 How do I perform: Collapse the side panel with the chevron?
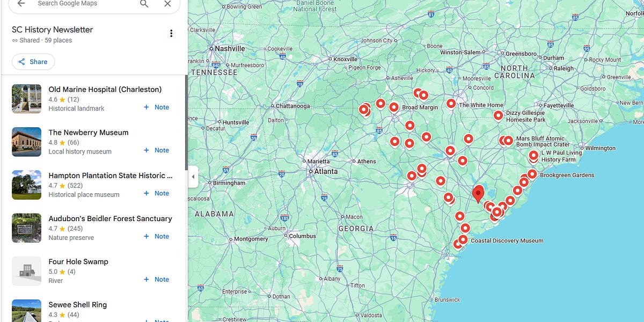coord(193,177)
